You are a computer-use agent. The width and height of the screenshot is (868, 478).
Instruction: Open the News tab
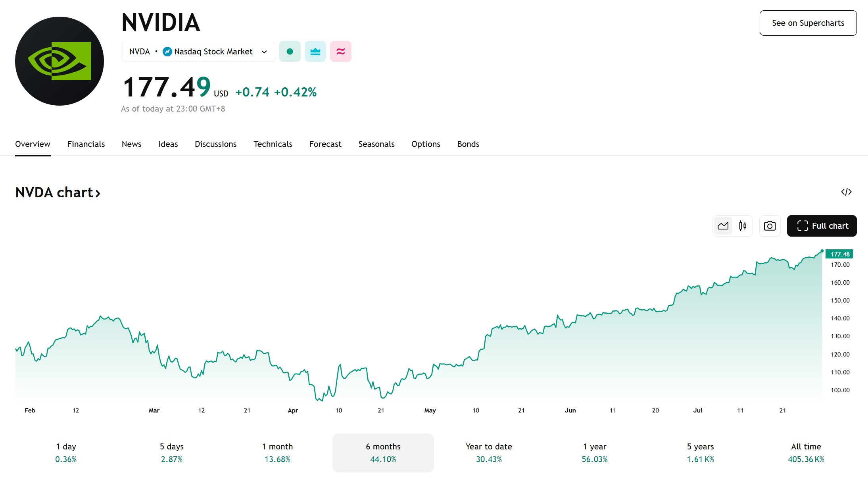132,144
